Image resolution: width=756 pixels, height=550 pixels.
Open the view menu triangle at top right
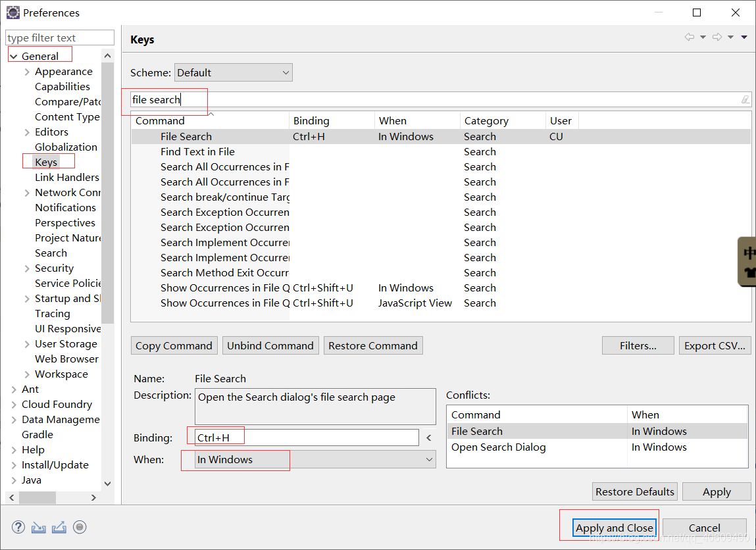coord(745,37)
